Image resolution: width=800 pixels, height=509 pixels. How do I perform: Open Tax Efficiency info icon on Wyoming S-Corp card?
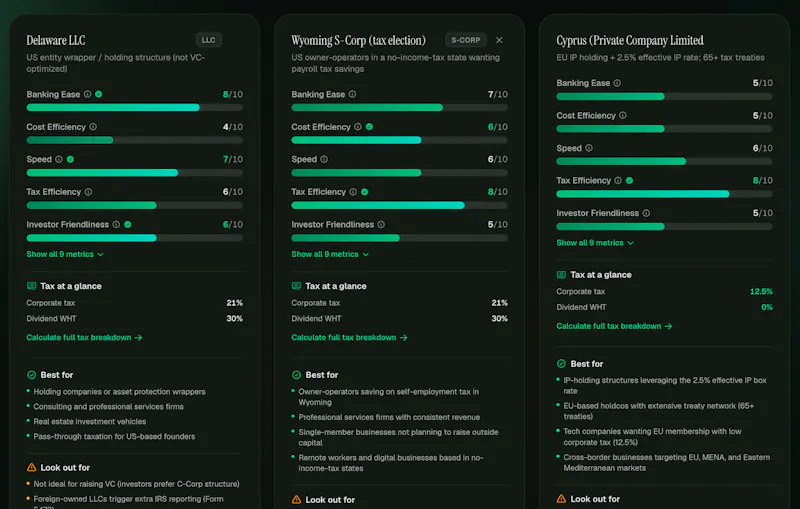tap(353, 192)
